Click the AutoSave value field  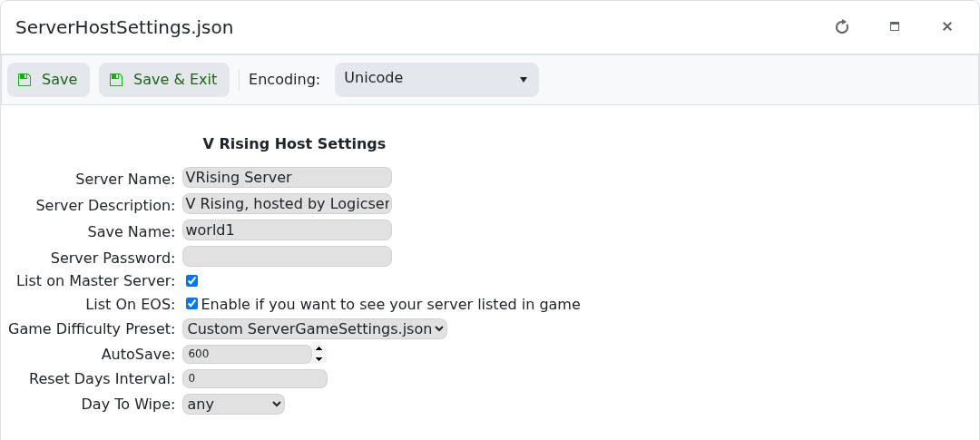pyautogui.click(x=247, y=354)
